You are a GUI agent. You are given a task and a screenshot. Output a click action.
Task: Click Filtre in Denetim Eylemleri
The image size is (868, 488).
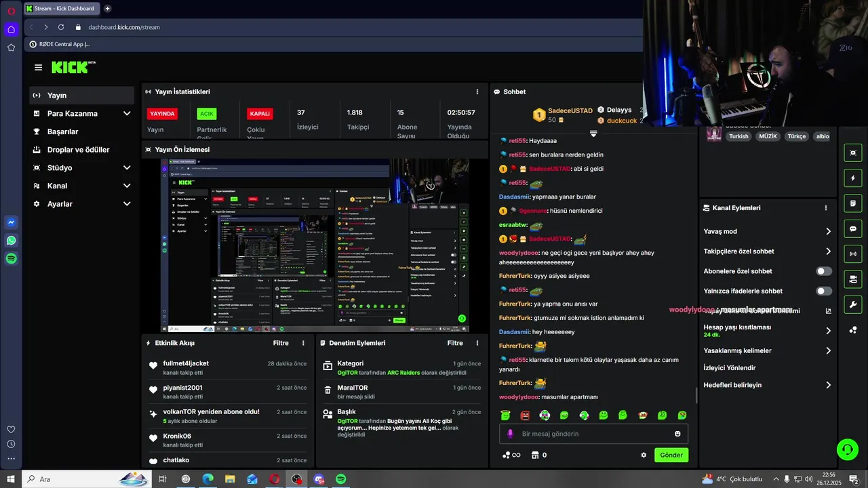pos(455,343)
